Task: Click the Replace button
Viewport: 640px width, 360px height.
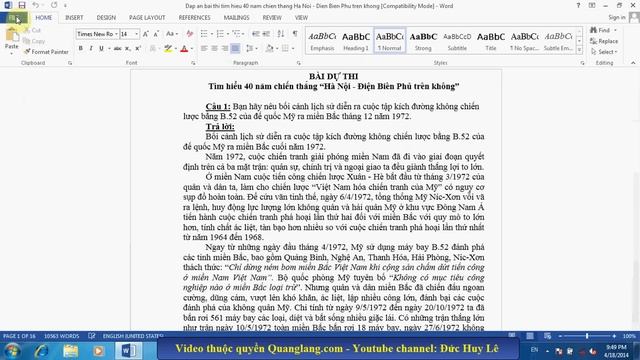Action: point(604,41)
